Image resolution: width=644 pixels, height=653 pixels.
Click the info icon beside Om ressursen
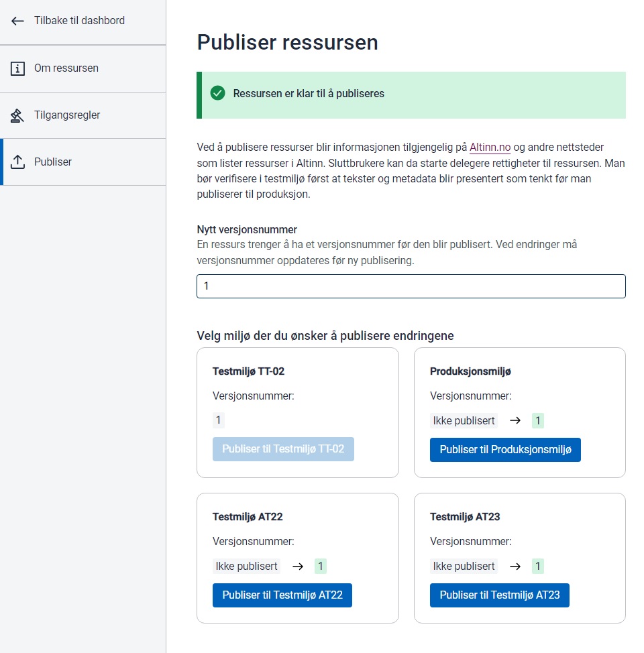[18, 68]
